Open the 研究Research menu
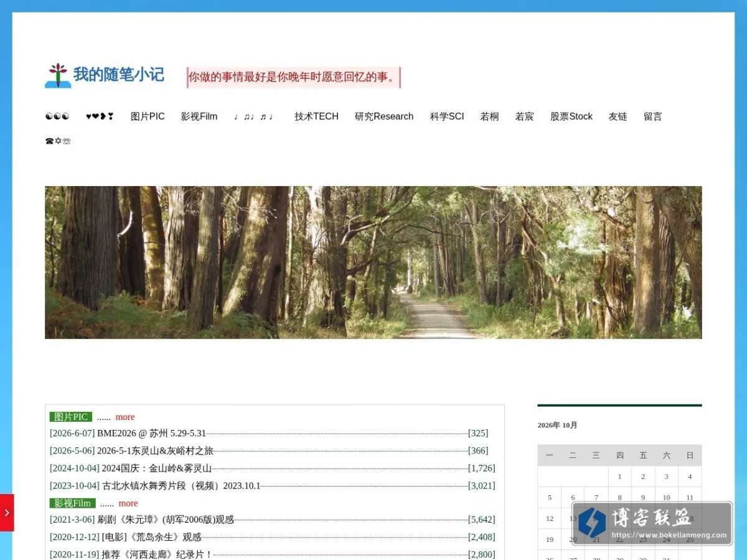This screenshot has height=560, width=747. coord(384,116)
